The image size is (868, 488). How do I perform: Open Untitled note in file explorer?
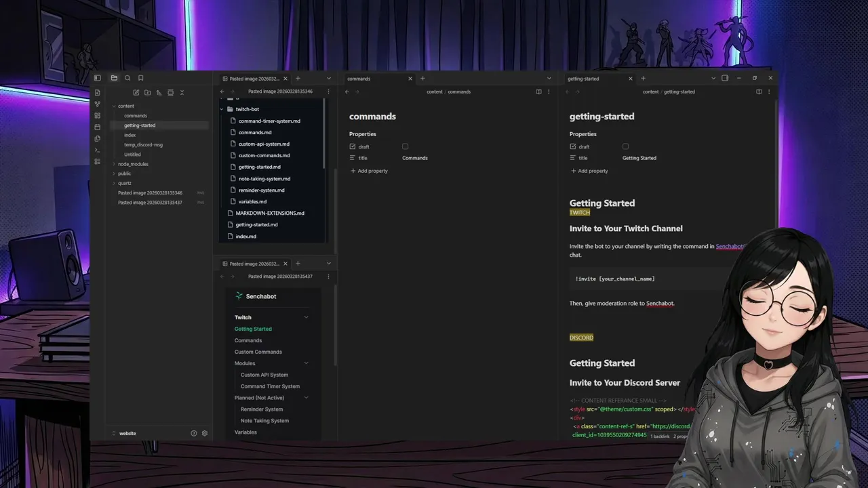tap(132, 155)
